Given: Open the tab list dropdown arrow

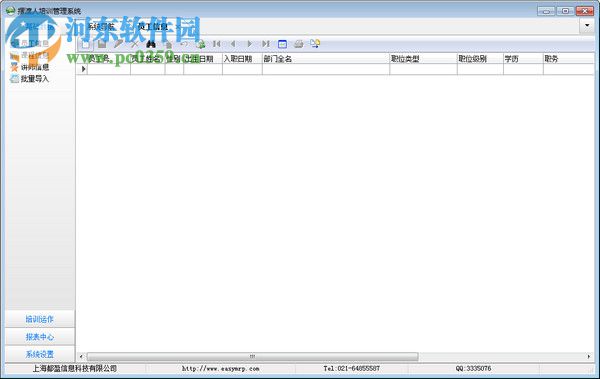Looking at the screenshot, I should pyautogui.click(x=587, y=26).
